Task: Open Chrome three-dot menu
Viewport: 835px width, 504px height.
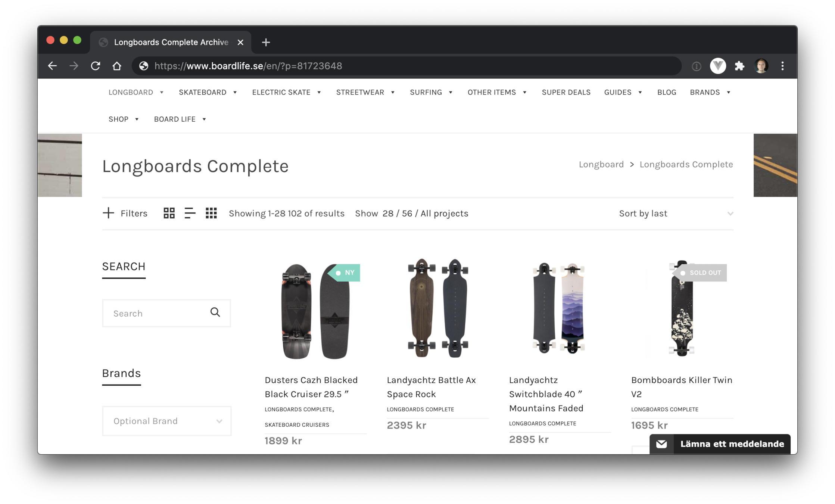Action: (782, 66)
